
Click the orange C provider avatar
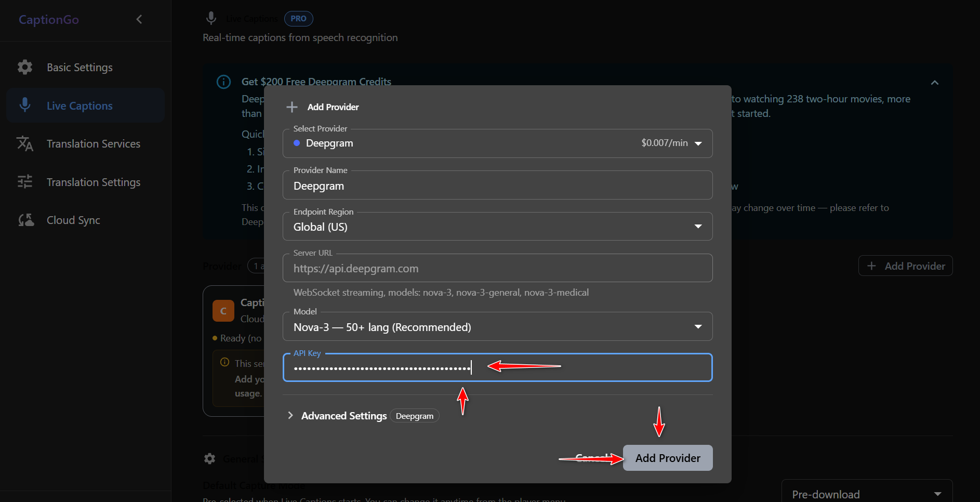click(223, 311)
